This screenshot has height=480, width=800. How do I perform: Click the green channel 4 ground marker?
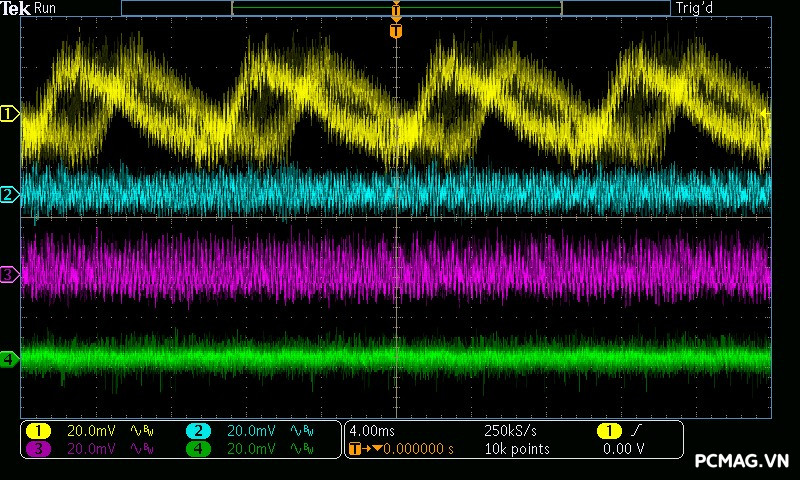click(10, 358)
